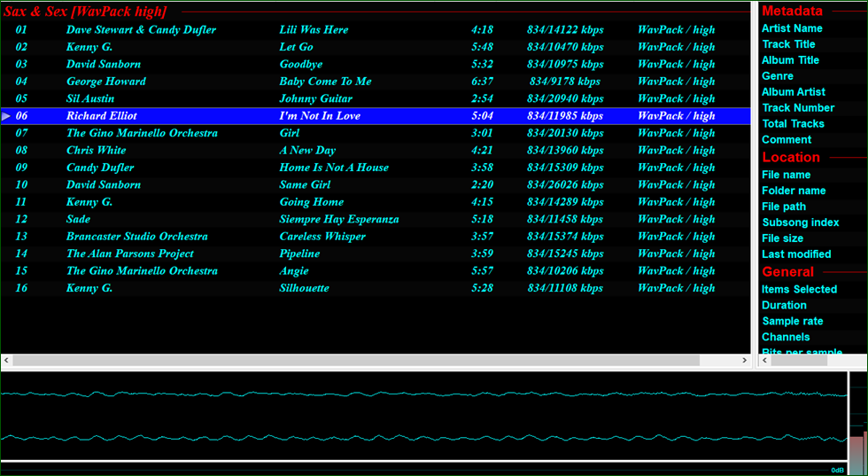Click Brancaster Studio Orchestra artist name
Viewport: 868px width, 476px height.
136,237
